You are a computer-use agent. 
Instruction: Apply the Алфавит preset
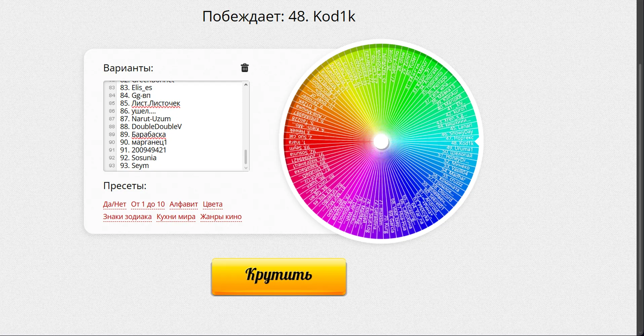click(184, 204)
